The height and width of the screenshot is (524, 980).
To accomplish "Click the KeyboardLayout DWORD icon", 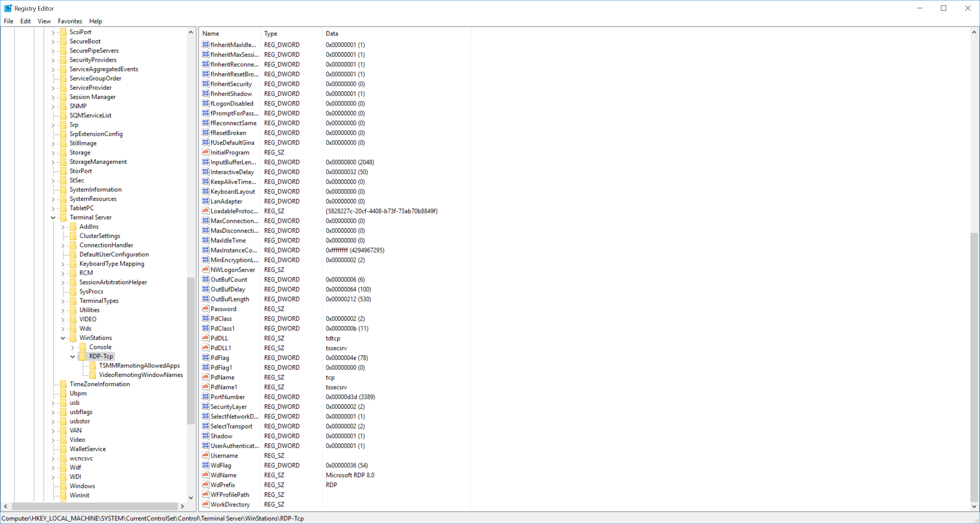I will coord(205,191).
